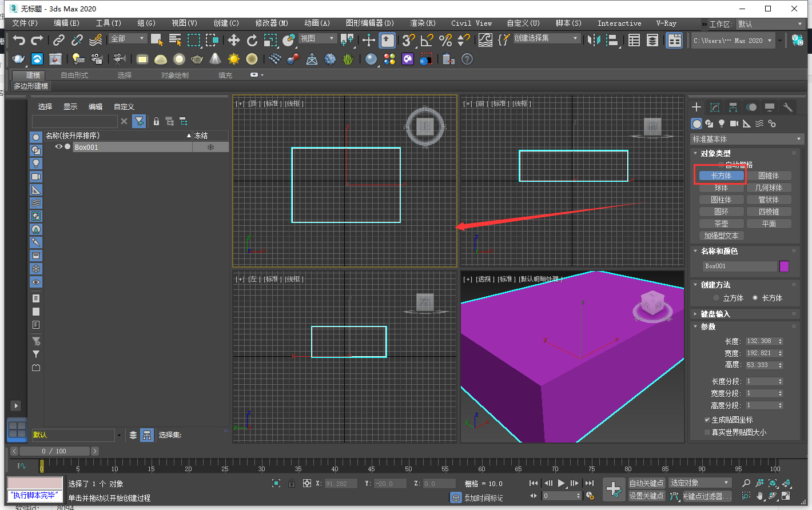The width and height of the screenshot is (812, 510).
Task: Expand the 键盘输入 rollout
Action: tap(715, 314)
